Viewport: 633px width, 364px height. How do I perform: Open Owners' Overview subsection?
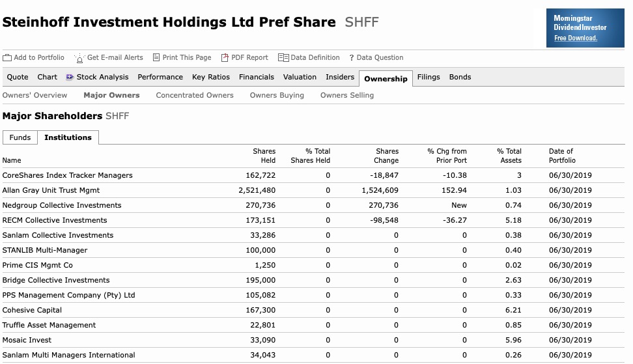[x=35, y=95]
